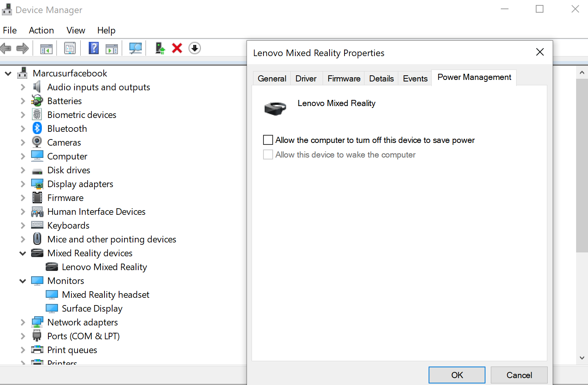The width and height of the screenshot is (588, 385).
Task: Click the vertical scrollbar thumb
Action: coord(582,165)
